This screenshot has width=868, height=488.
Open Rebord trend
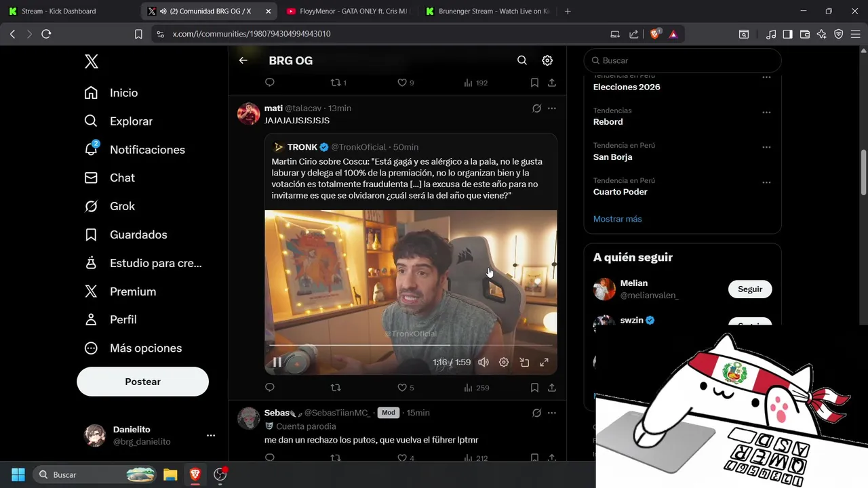pyautogui.click(x=608, y=122)
